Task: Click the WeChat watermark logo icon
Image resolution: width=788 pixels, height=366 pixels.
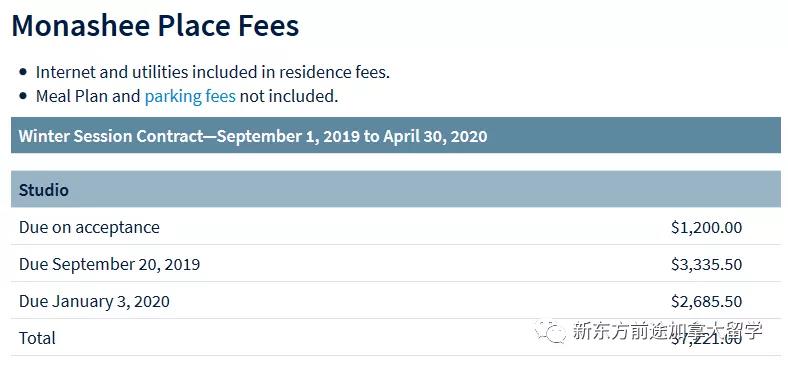Action: 551,331
